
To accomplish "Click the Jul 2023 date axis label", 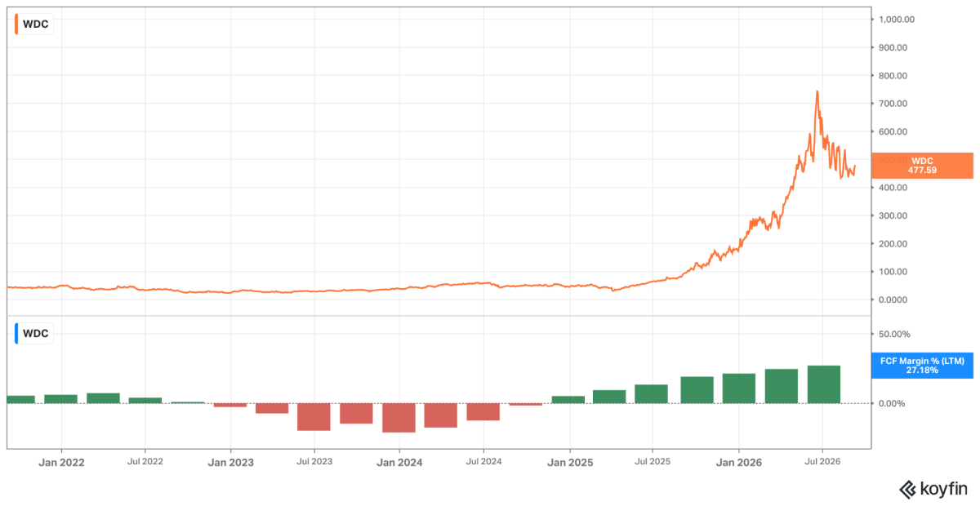I will click(314, 462).
